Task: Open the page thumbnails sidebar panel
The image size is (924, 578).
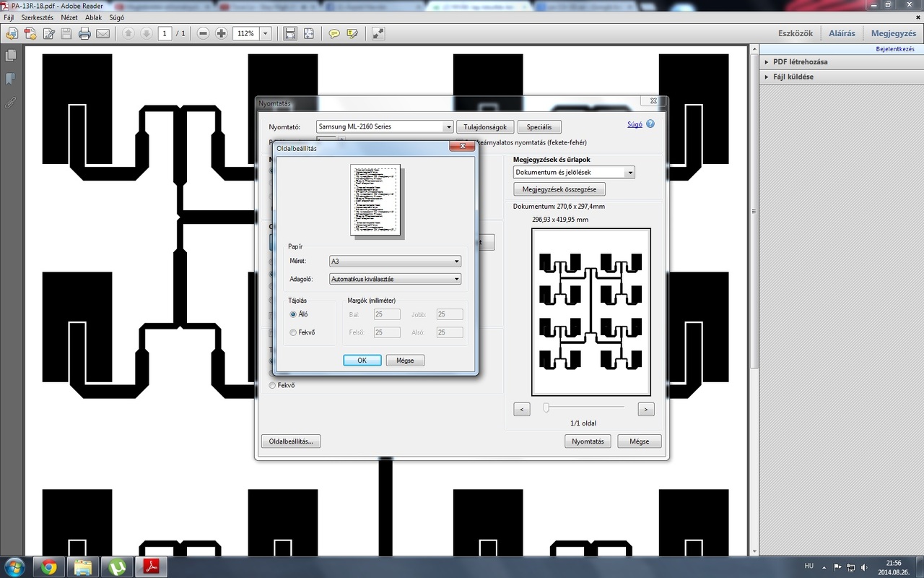Action: click(10, 56)
